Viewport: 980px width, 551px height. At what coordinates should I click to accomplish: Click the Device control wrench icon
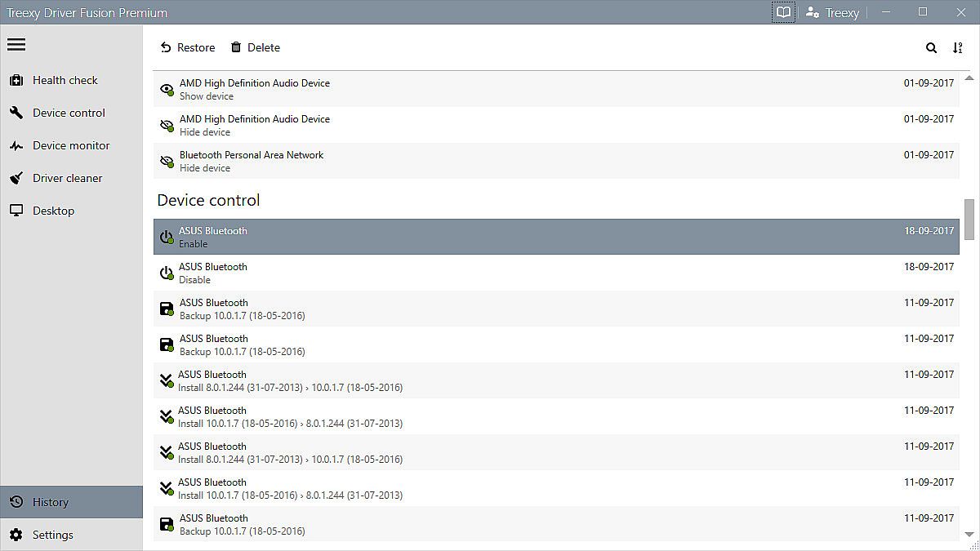point(16,113)
